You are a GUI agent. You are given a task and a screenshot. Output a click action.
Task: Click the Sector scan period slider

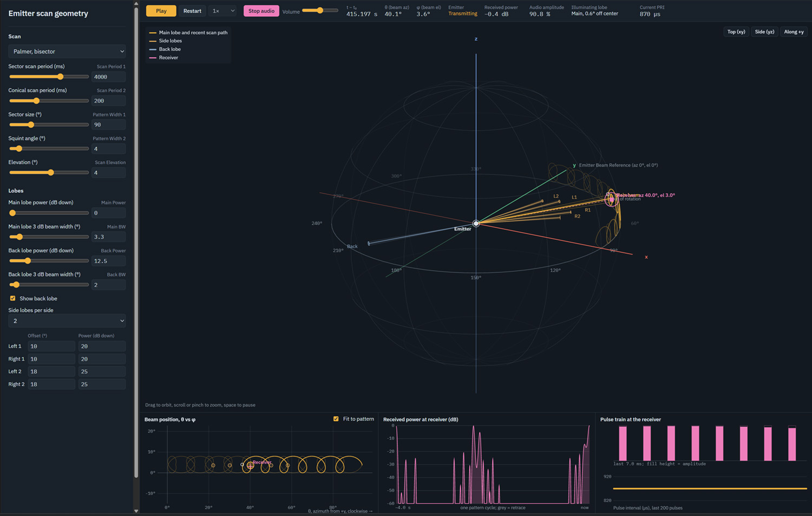click(49, 77)
